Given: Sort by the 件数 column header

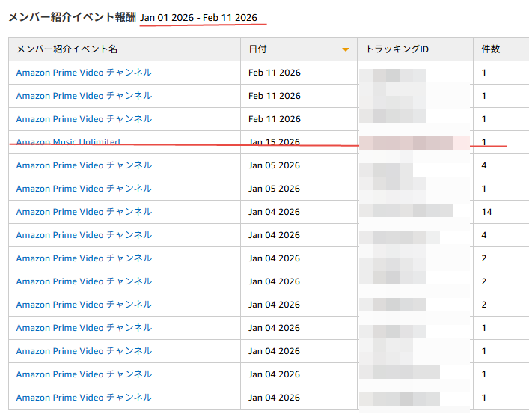Looking at the screenshot, I should (491, 49).
